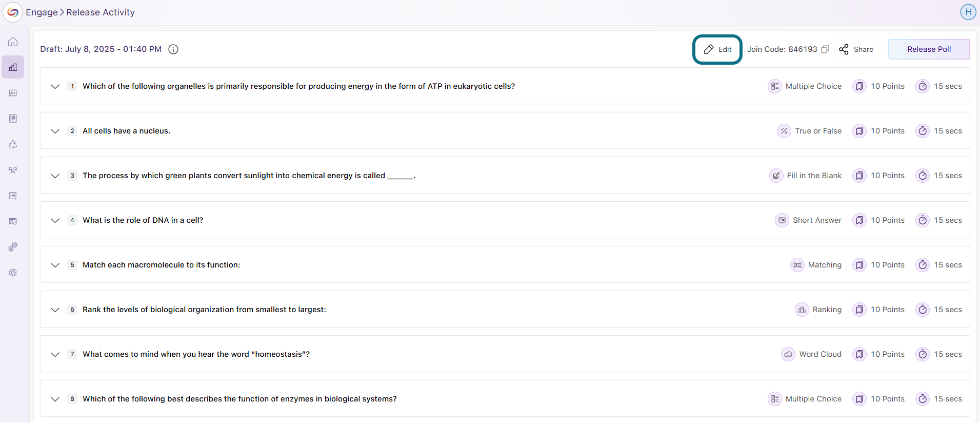Click timer icon on question 7

[x=923, y=354]
